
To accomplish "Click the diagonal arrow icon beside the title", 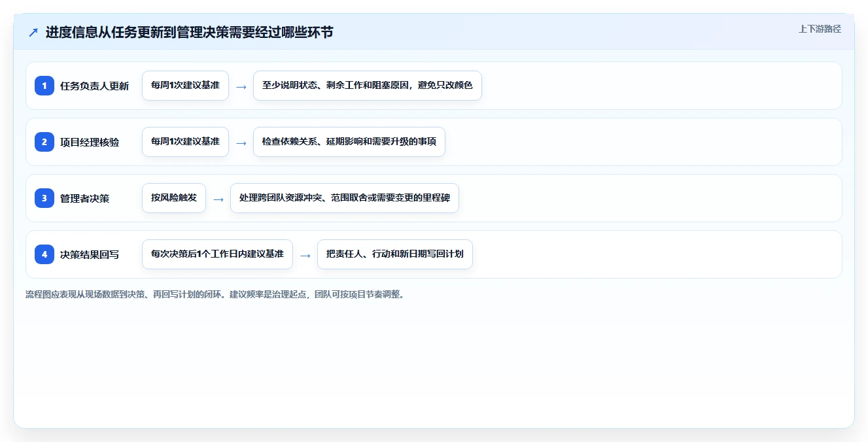I will pyautogui.click(x=33, y=33).
